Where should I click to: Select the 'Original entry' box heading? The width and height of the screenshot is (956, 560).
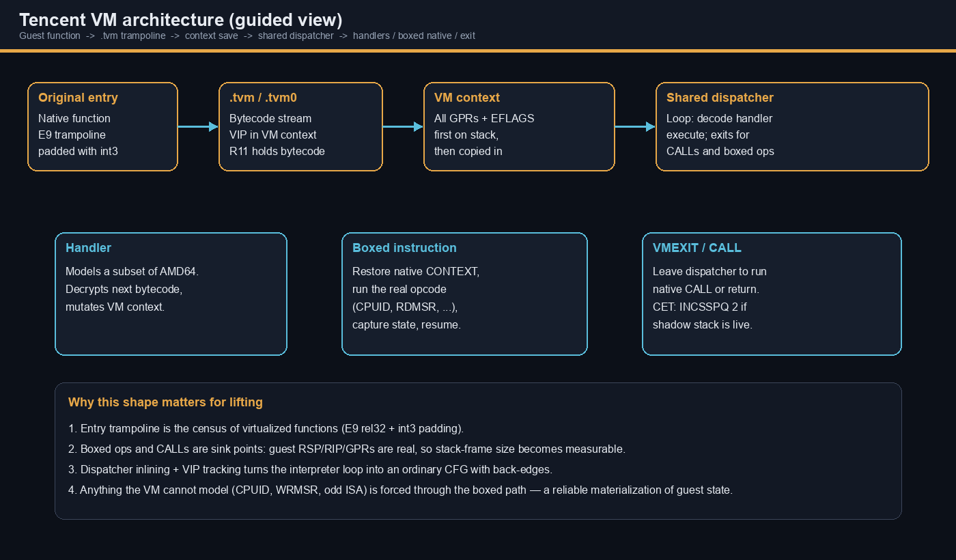tap(78, 98)
